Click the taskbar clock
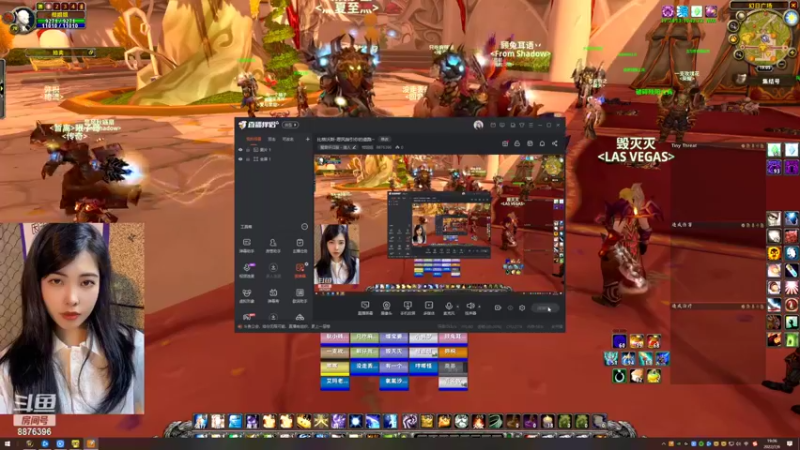Image resolution: width=800 pixels, height=450 pixels. (772, 444)
